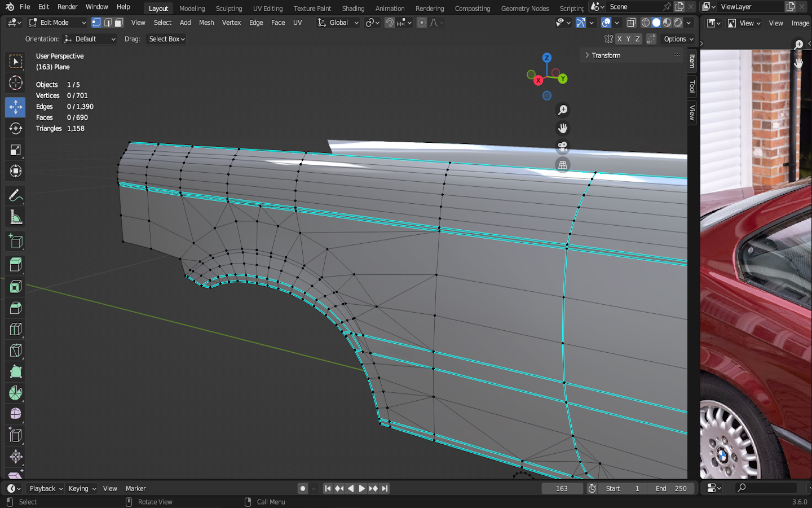Toggle camera view in viewport
Screen dimensions: 812x508
562,147
